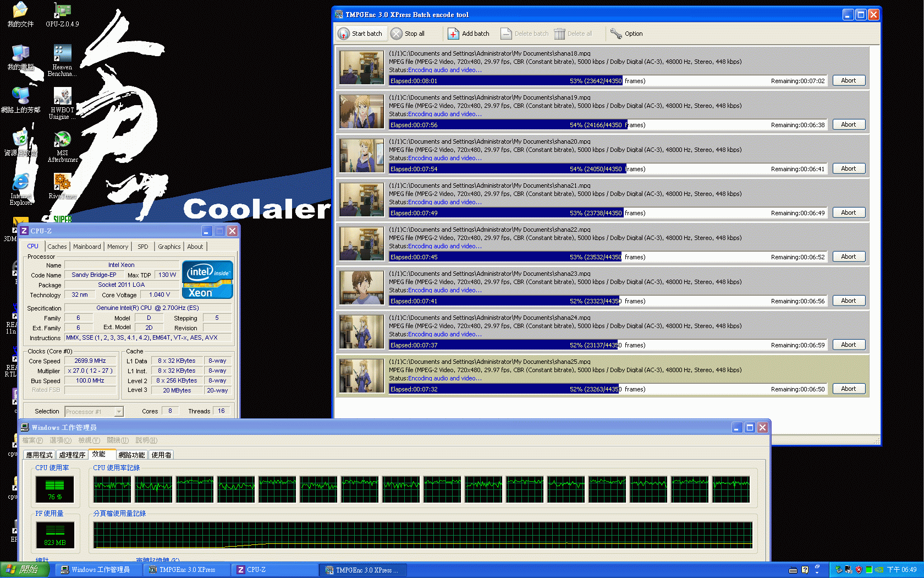Open the Caches tab in CPU-Z
Screen dimensions: 924x578
pos(57,247)
